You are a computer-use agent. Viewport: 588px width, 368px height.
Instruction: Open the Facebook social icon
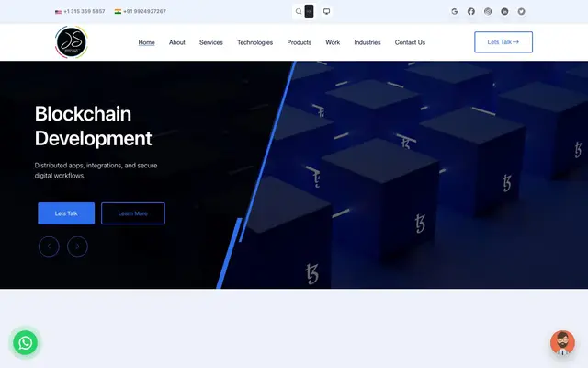[x=471, y=12]
